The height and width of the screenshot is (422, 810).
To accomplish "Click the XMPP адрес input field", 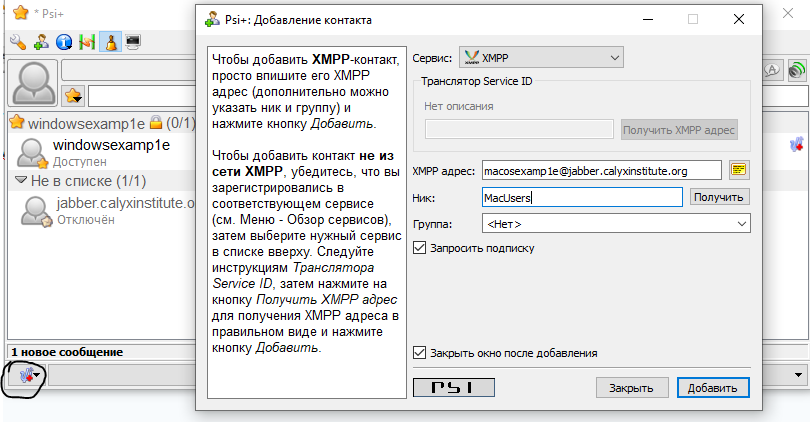I will (x=602, y=170).
